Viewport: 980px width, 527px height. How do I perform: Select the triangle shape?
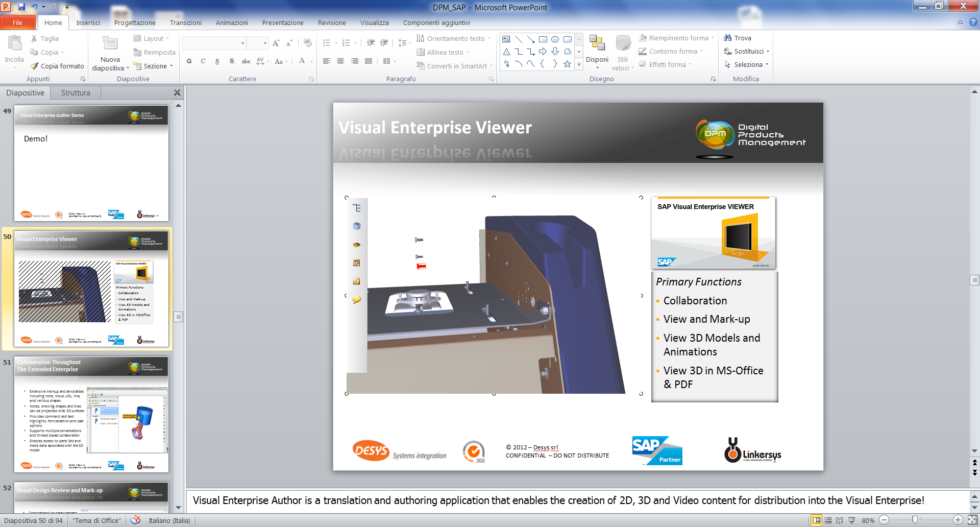[506, 52]
